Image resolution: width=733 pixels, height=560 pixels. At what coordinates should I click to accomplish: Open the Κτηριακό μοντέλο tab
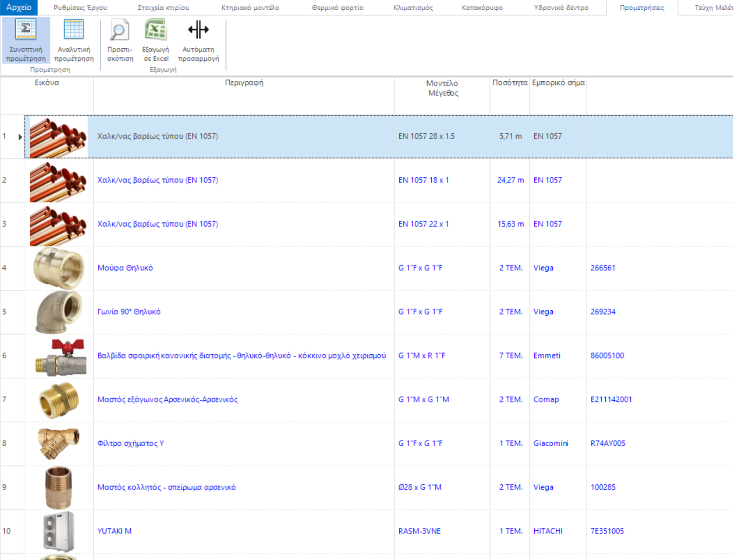tap(250, 8)
